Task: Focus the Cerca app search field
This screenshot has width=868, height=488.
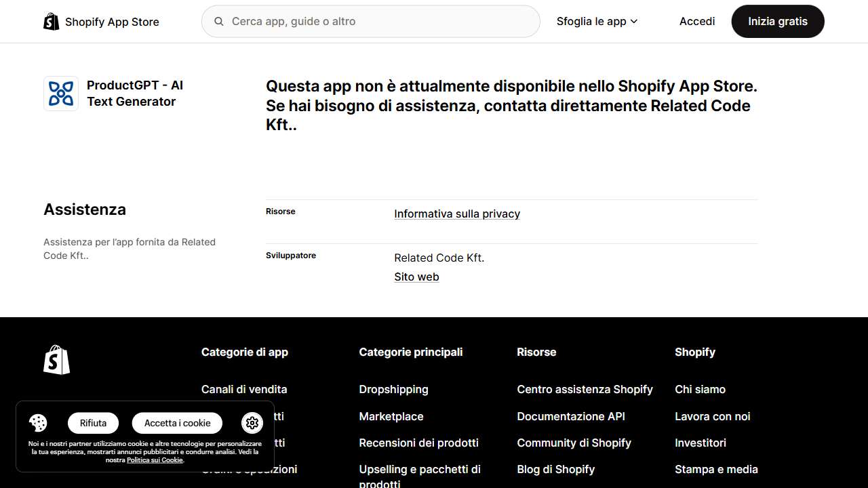Action: click(380, 22)
